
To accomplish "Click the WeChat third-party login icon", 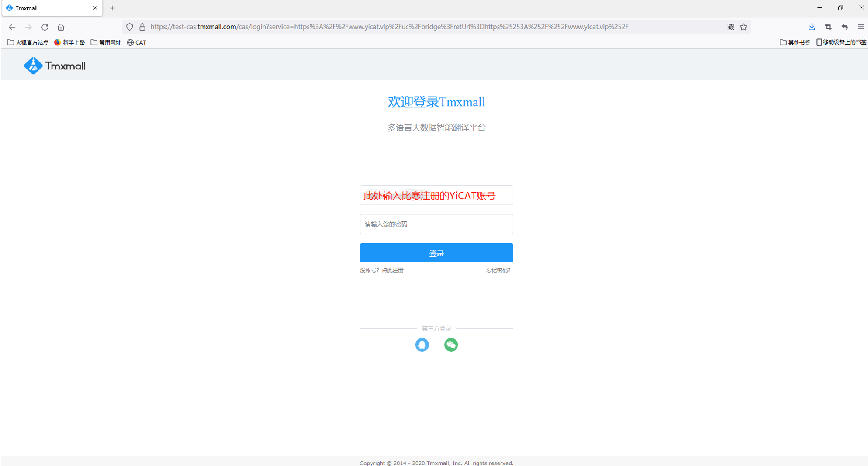I will (x=451, y=345).
